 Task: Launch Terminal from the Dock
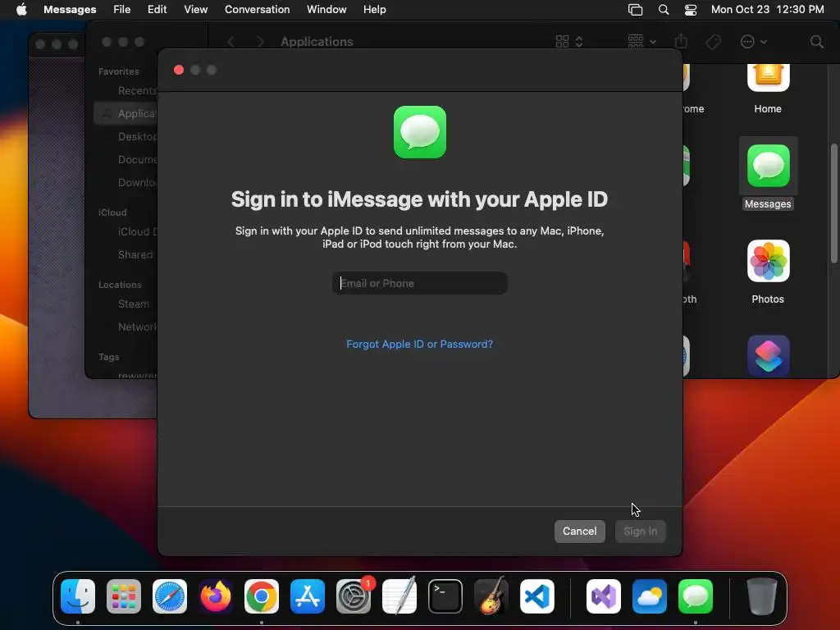coord(445,596)
